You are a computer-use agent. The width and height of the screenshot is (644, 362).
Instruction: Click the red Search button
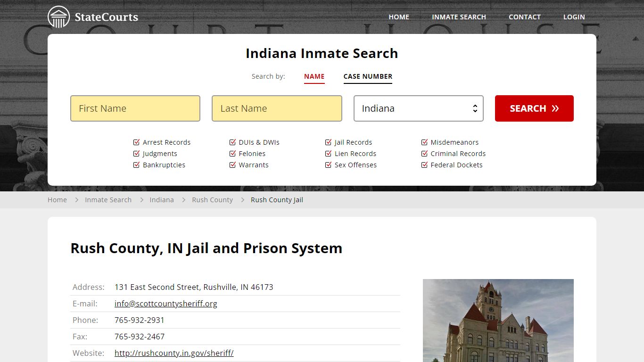[x=534, y=108]
